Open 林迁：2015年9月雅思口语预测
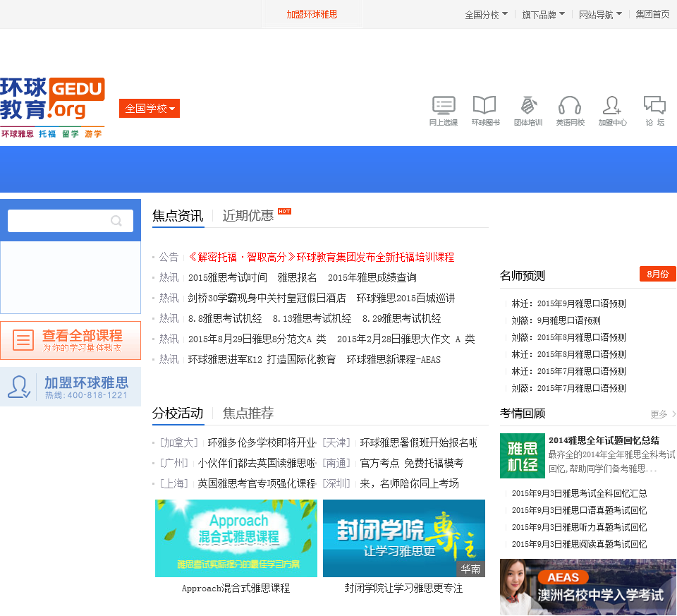The image size is (677, 616). (568, 303)
